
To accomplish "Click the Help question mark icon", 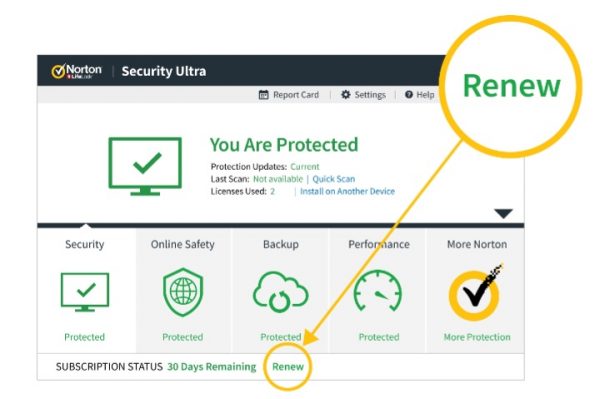I will [x=409, y=94].
